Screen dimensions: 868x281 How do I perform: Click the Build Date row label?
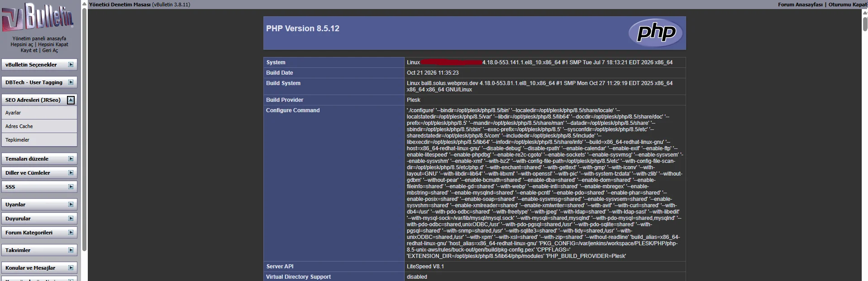279,73
